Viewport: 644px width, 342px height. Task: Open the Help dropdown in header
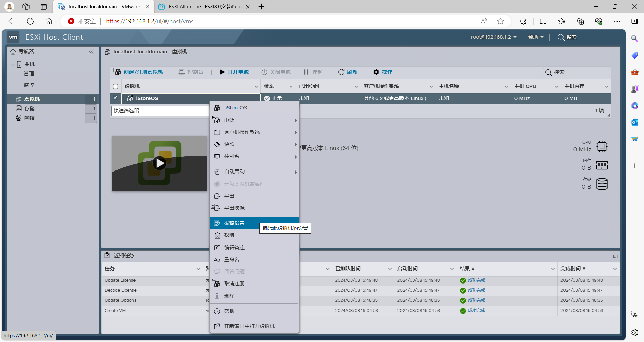coord(535,37)
